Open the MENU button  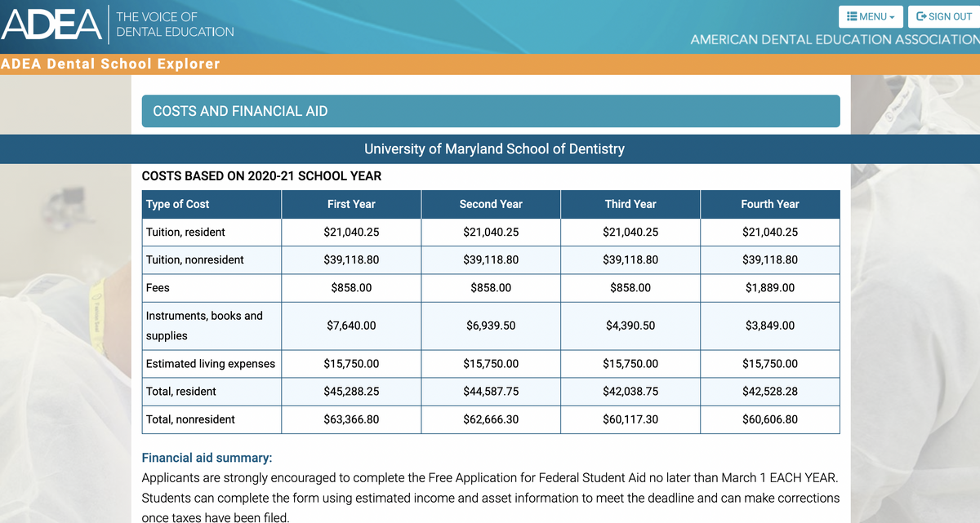click(x=871, y=16)
